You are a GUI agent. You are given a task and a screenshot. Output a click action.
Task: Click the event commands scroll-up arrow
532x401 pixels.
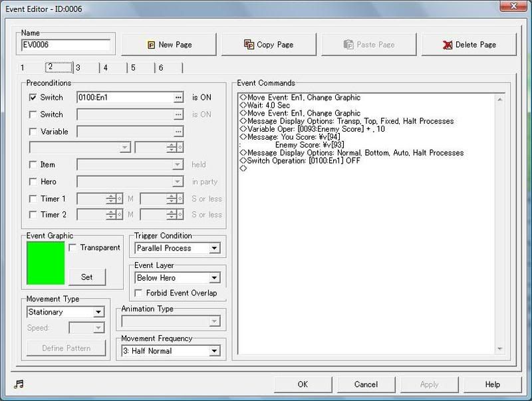click(500, 99)
